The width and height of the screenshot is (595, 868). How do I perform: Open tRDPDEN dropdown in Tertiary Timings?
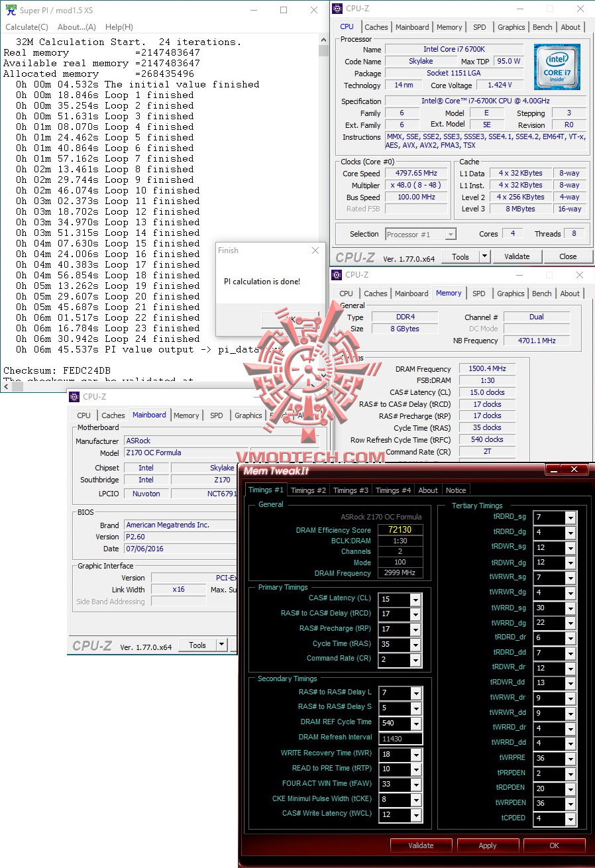pos(570,788)
